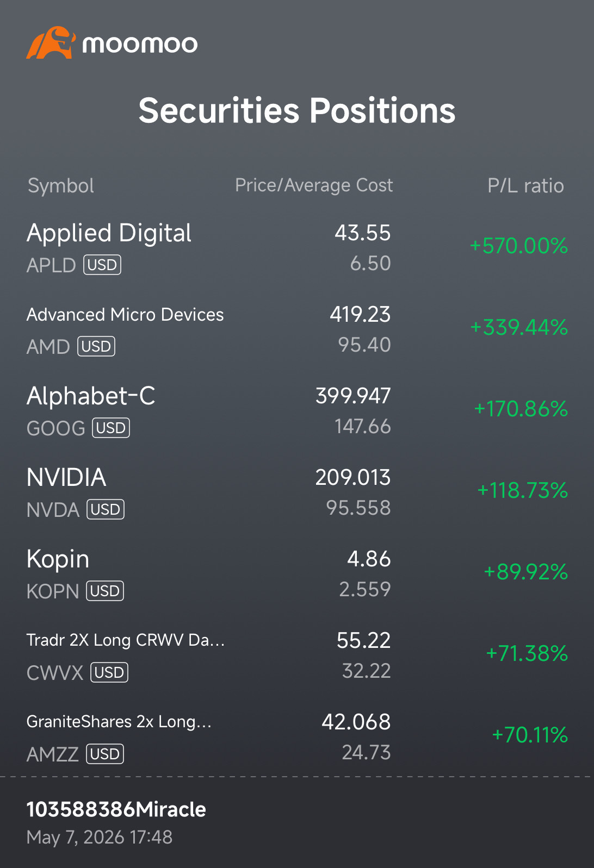Image resolution: width=594 pixels, height=868 pixels.
Task: Open the Alphabet-C position entry
Action: [297, 411]
